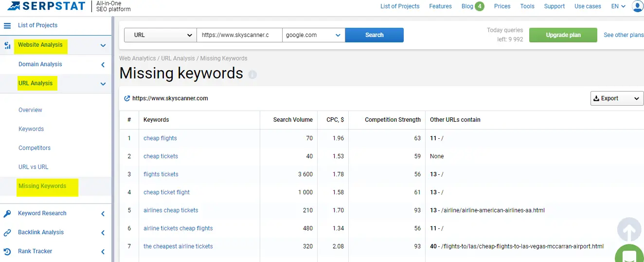This screenshot has height=262, width=644.
Task: Click the Rank Tracker history icon
Action: coord(7,252)
